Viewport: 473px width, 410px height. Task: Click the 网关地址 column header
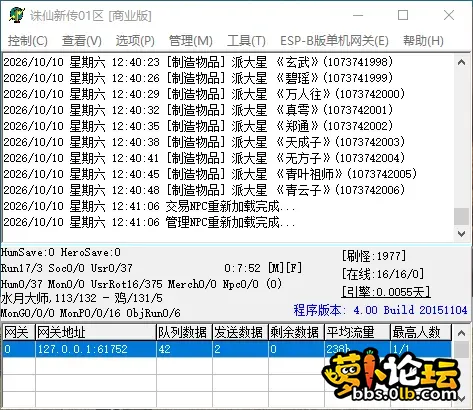coord(96,332)
